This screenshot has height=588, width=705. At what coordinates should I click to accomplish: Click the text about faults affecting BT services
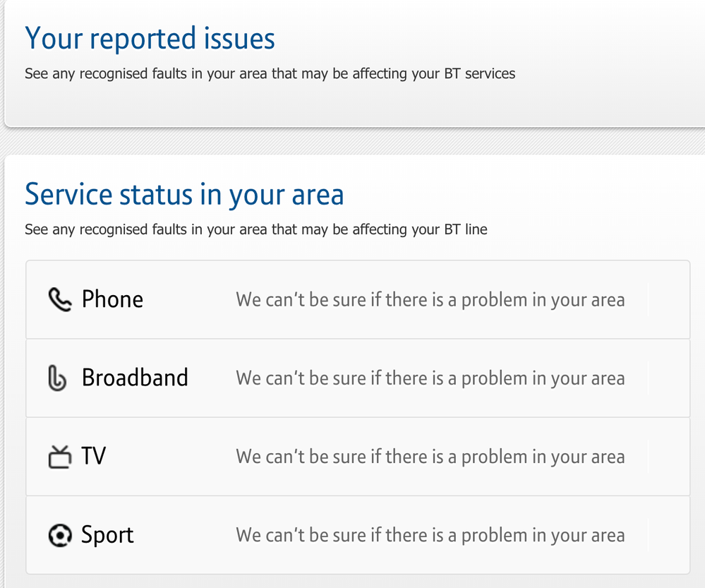click(x=270, y=73)
